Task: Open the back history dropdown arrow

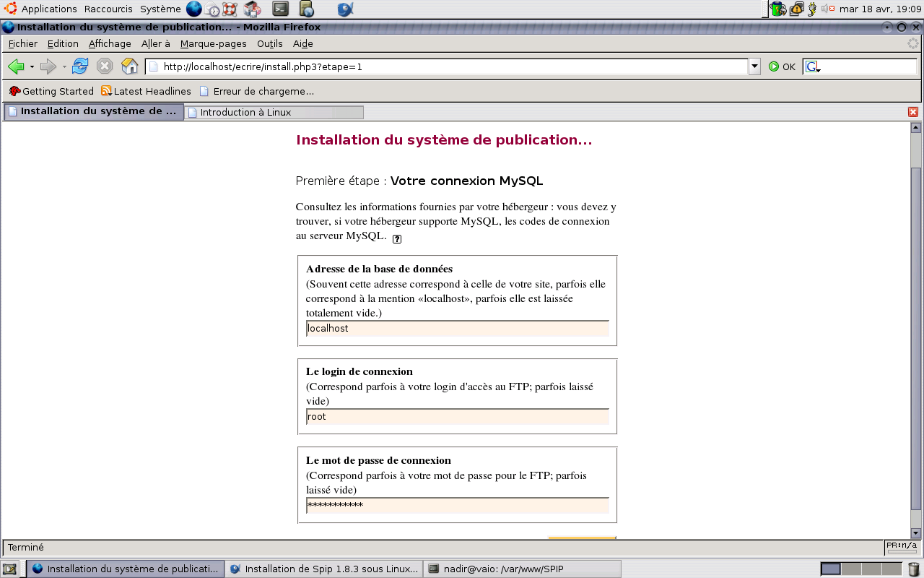Action: 32,67
